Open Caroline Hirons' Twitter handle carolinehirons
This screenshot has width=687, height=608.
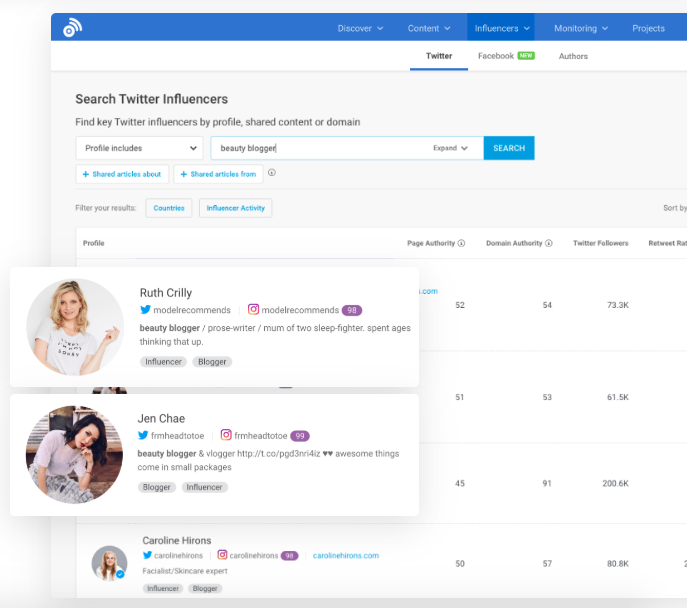click(178, 555)
